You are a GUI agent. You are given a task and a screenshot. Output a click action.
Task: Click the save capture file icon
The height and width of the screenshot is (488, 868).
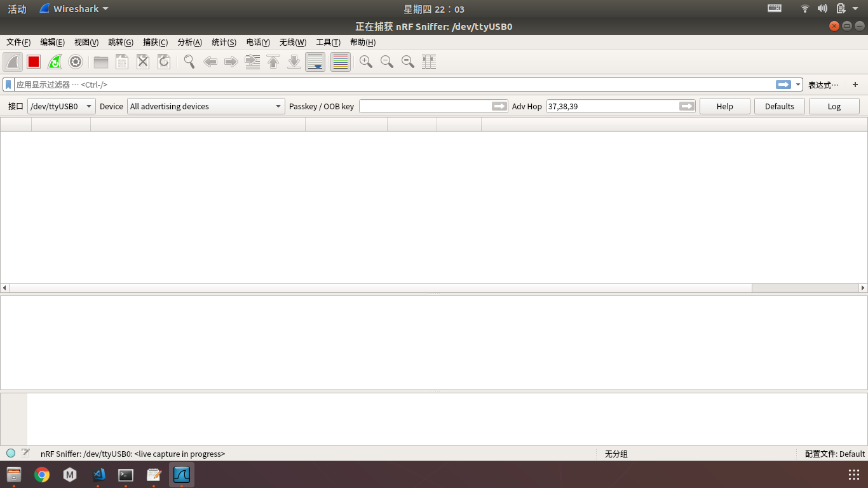(122, 62)
